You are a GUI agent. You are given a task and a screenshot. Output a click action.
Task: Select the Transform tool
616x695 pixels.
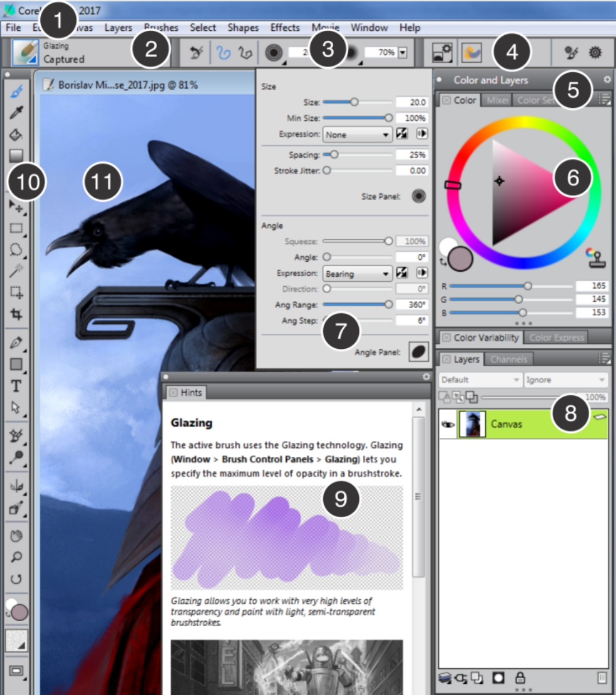click(16, 292)
